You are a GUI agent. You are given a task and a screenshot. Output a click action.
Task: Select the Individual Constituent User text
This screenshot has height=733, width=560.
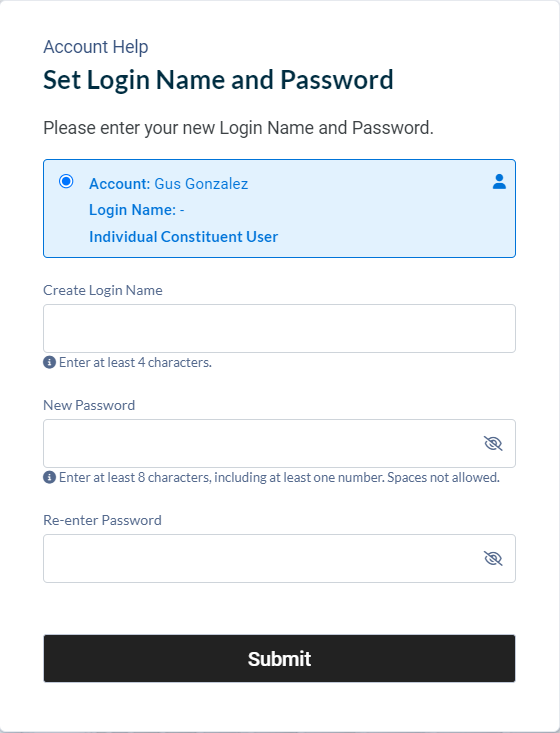click(184, 237)
